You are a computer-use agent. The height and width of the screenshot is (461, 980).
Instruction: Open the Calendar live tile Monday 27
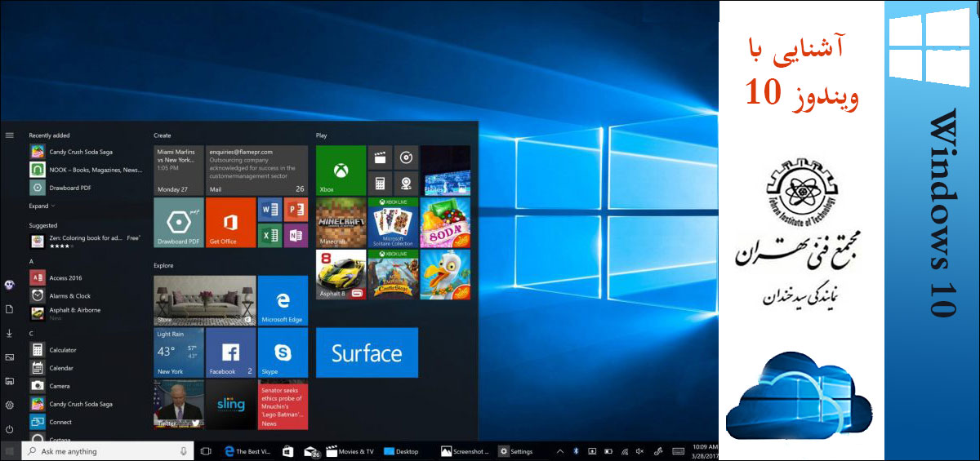coord(178,170)
